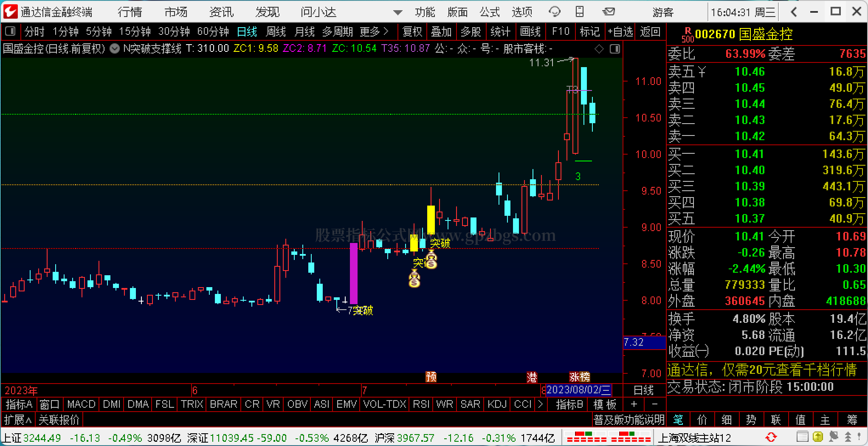Select the KDJ indicator tab

pos(497,404)
